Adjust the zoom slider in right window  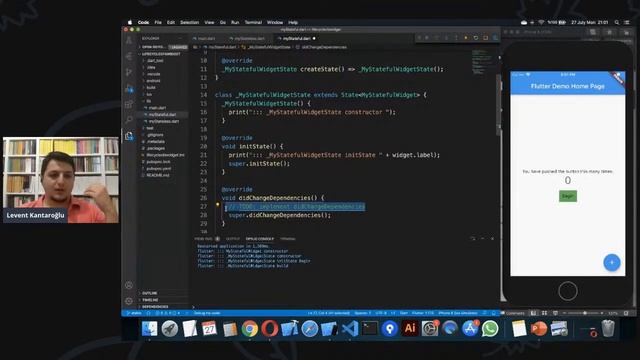(x=584, y=313)
